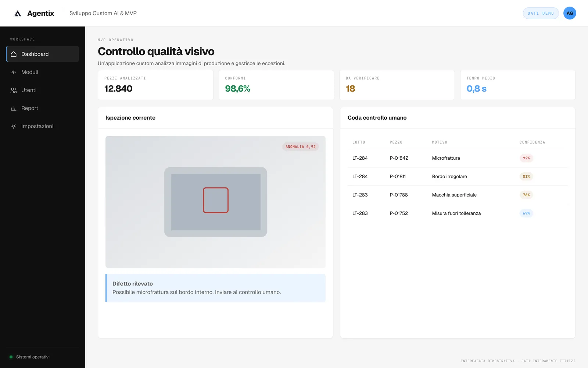
Task: Open the Report section
Action: (x=43, y=108)
